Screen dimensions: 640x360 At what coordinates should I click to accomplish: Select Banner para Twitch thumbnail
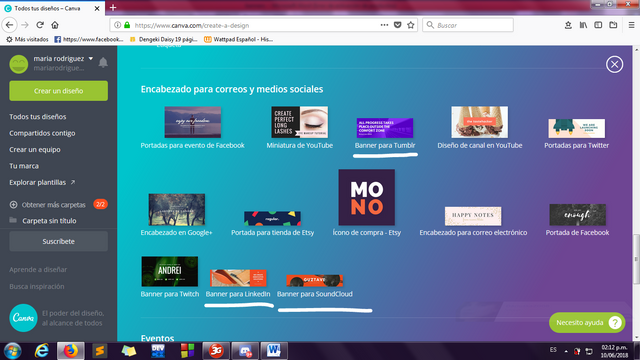pos(169,271)
